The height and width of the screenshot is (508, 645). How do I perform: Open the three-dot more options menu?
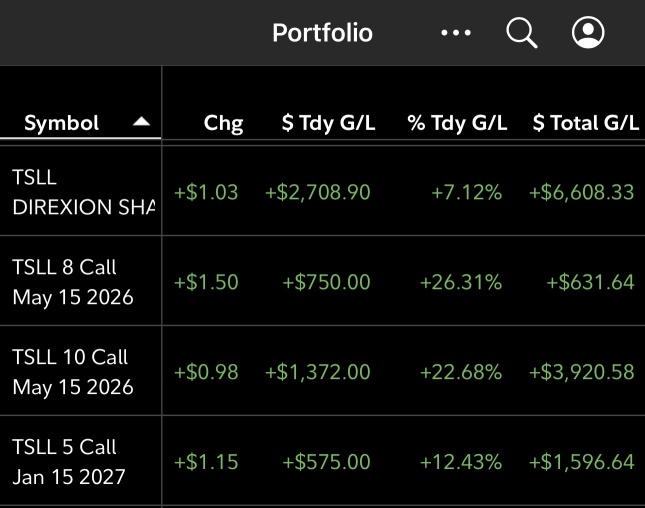pyautogui.click(x=456, y=33)
